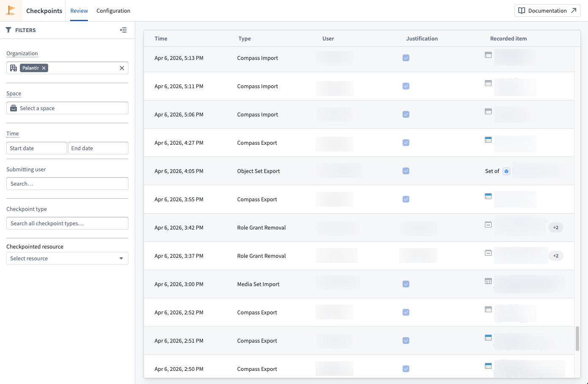The width and height of the screenshot is (588, 384).
Task: Remove the Palantir organization tag
Action: (x=44, y=68)
